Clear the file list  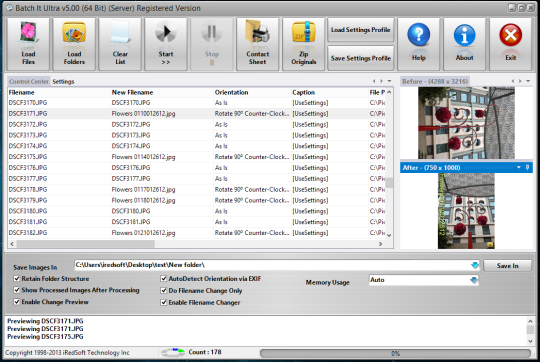[120, 44]
